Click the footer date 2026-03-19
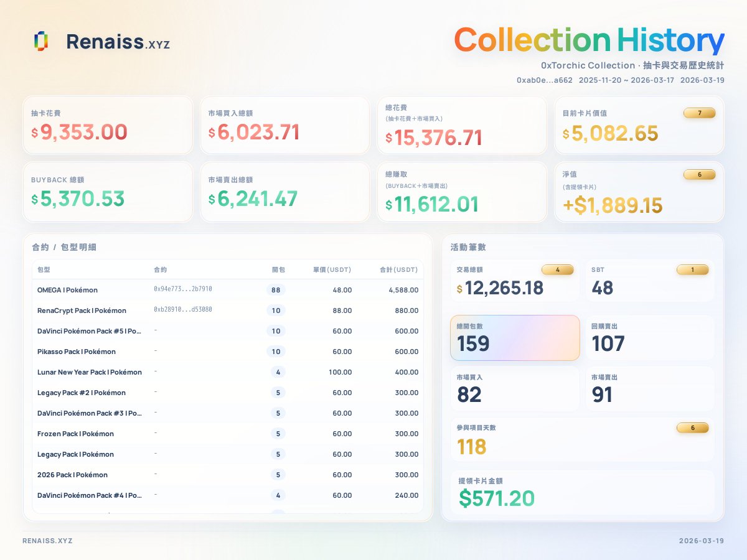The image size is (747, 560). (x=702, y=541)
